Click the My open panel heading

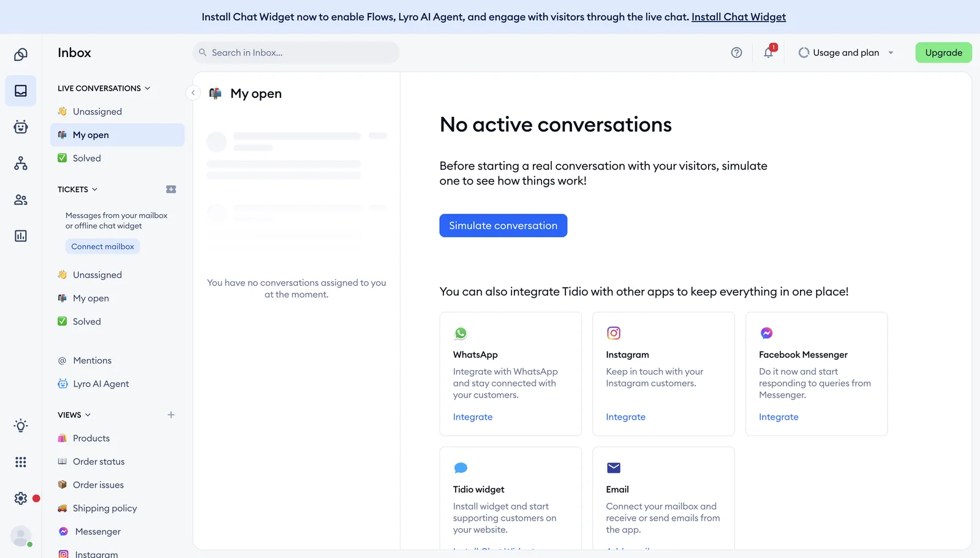pos(256,94)
